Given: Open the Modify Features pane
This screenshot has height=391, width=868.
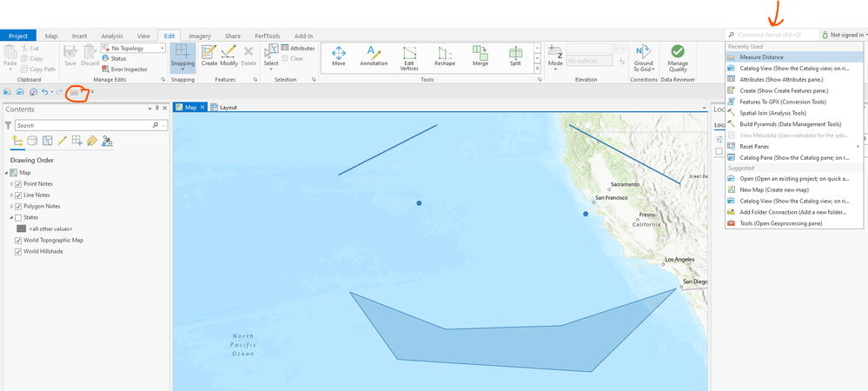Looking at the screenshot, I should click(229, 56).
